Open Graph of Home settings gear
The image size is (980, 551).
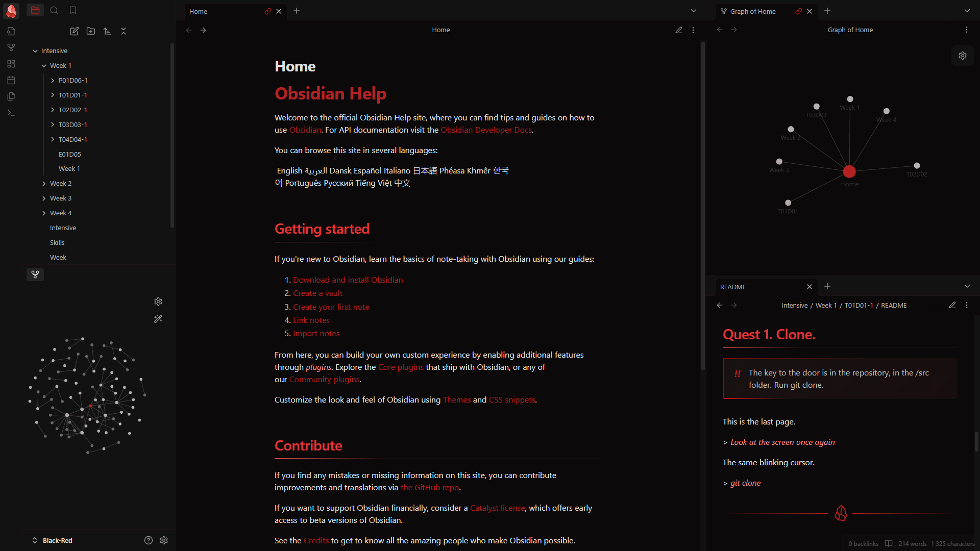point(963,56)
